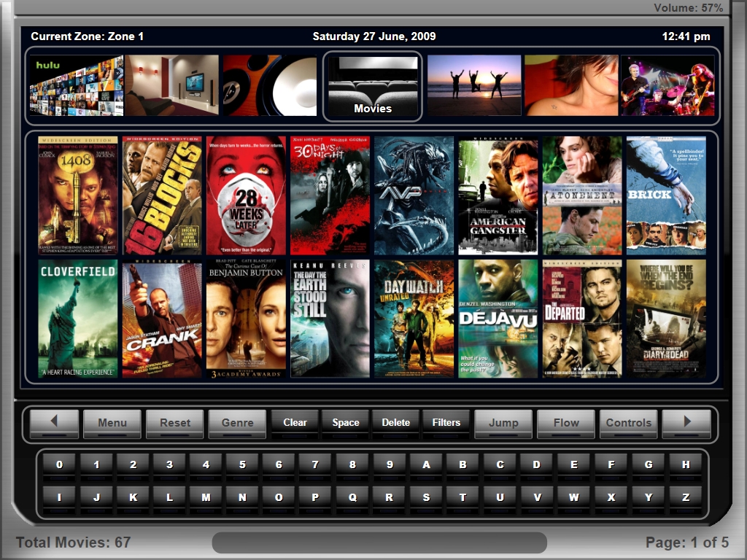The image size is (747, 560).
Task: Go to next page with right arrow
Action: [686, 424]
